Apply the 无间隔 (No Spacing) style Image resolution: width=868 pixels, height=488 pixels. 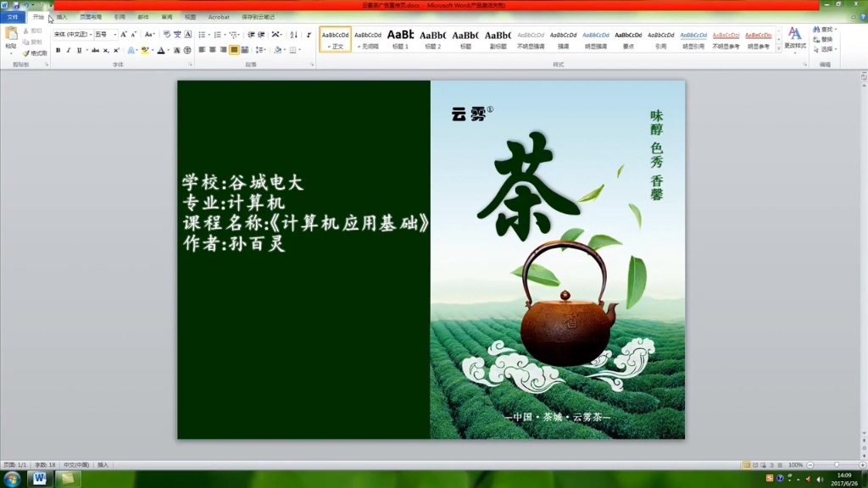pos(368,39)
